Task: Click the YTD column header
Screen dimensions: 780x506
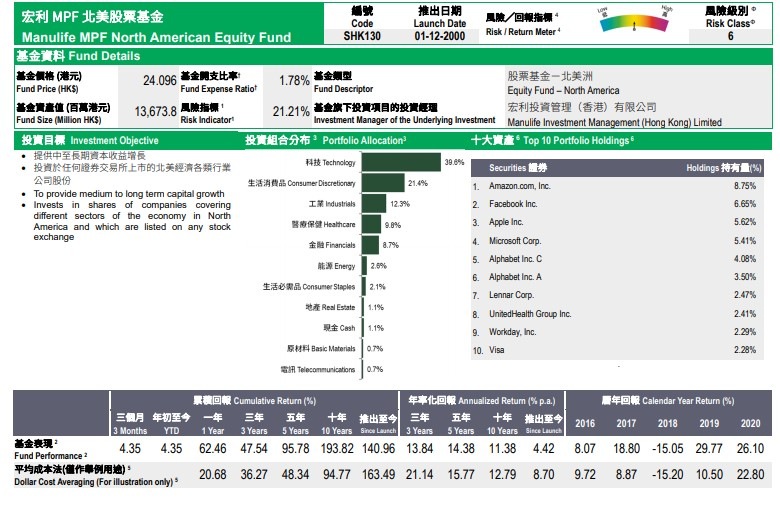Action: pyautogui.click(x=171, y=424)
